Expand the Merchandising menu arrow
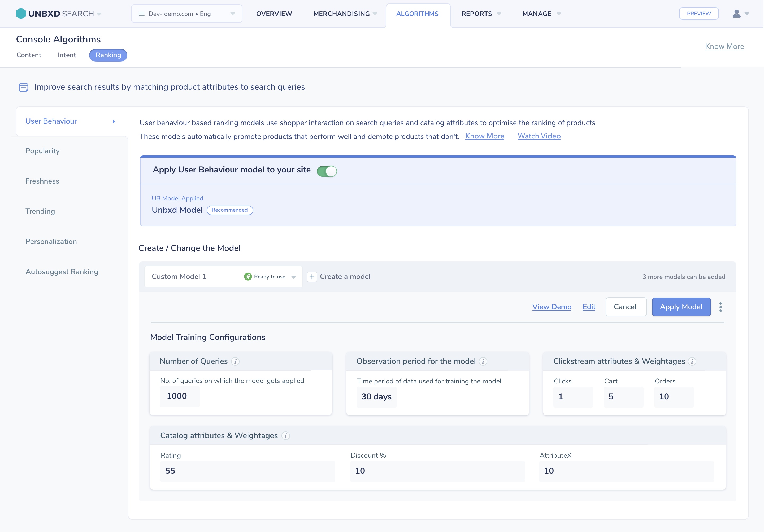The width and height of the screenshot is (764, 532). pyautogui.click(x=375, y=14)
